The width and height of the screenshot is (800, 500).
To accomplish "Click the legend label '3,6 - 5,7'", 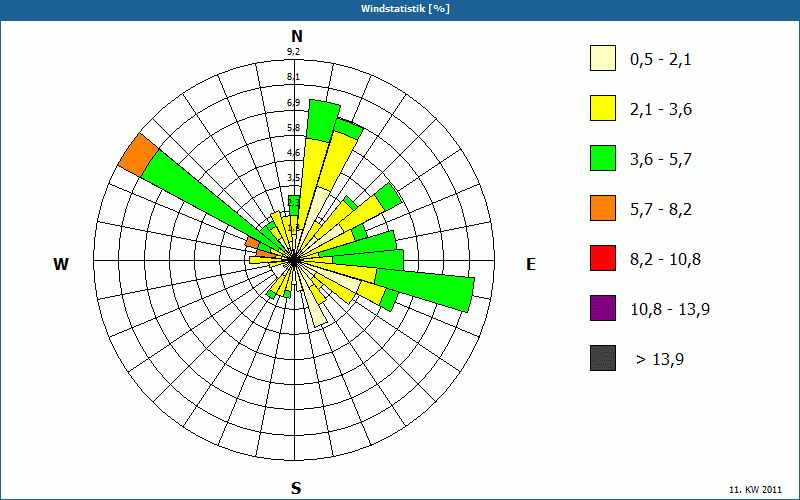I will (661, 160).
